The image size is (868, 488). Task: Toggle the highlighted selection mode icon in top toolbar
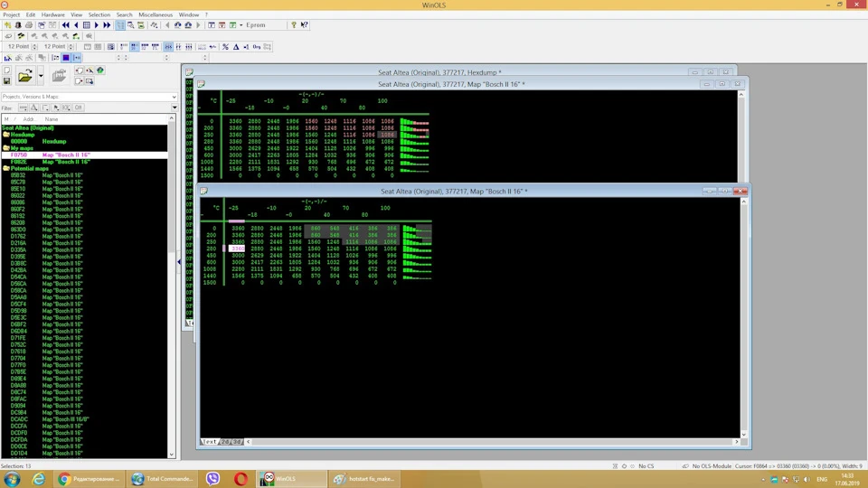click(120, 25)
